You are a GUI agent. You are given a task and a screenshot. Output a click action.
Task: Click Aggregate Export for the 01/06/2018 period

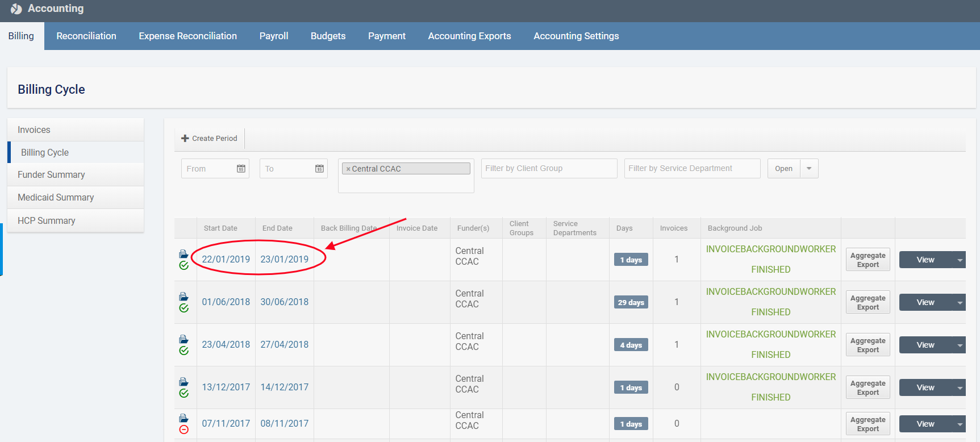tap(868, 303)
